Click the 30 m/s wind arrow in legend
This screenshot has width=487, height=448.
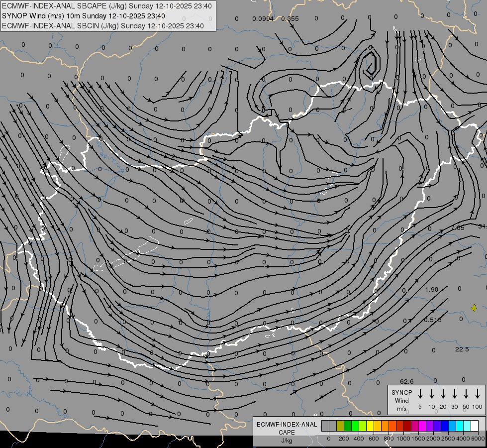454,394
